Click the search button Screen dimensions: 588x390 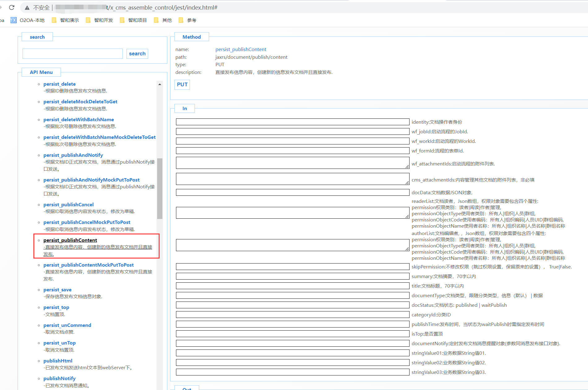click(x=137, y=54)
